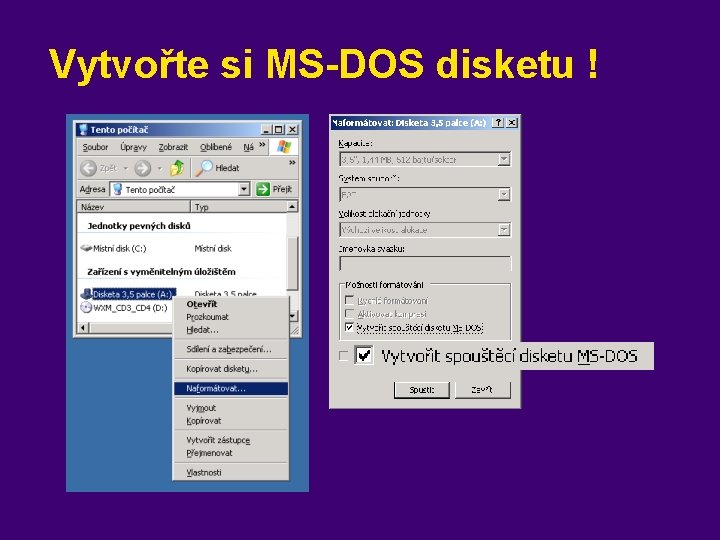Click floppy icon of Disketa 3,5 palce (A:)
Image resolution: width=720 pixels, height=540 pixels.
tap(87, 294)
